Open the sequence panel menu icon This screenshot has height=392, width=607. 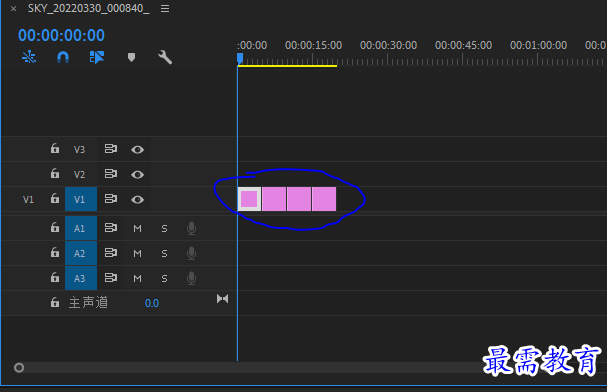165,9
